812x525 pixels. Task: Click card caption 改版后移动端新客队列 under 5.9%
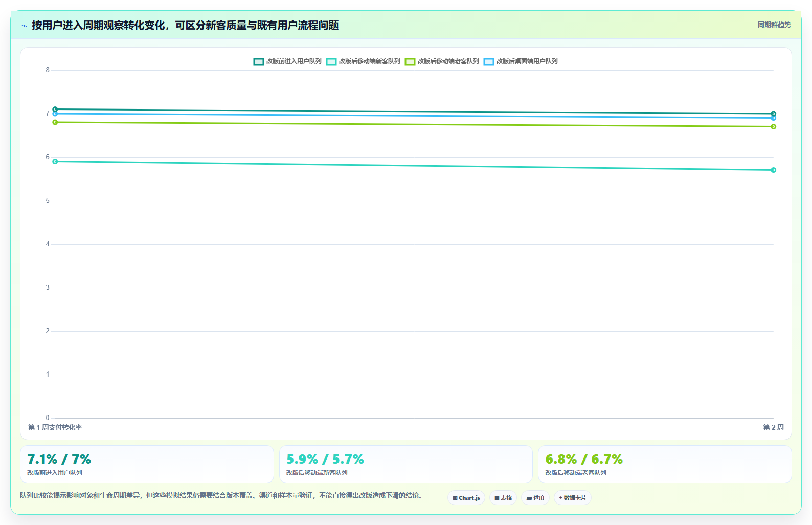(x=317, y=473)
